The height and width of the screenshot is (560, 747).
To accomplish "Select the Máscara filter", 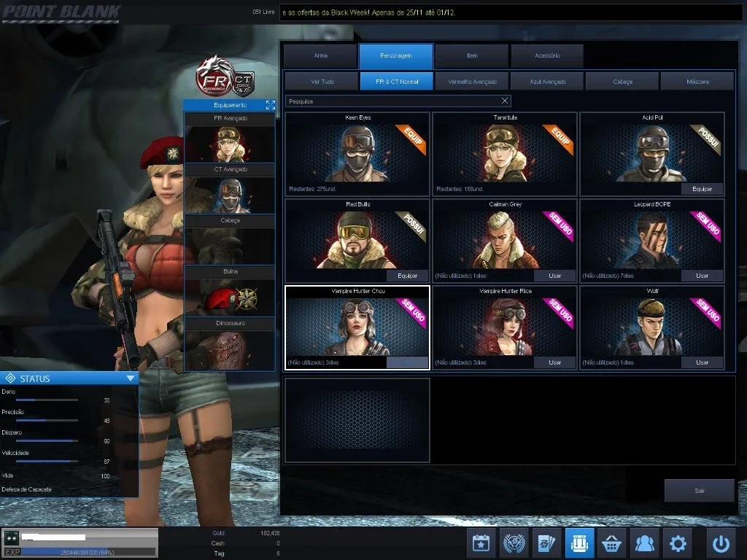I will [697, 82].
